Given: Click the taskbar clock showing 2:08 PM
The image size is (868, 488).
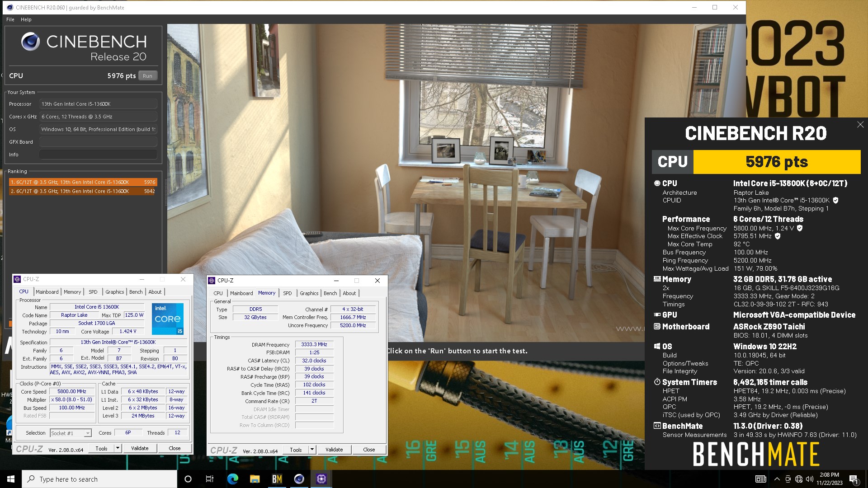Looking at the screenshot, I should [829, 479].
